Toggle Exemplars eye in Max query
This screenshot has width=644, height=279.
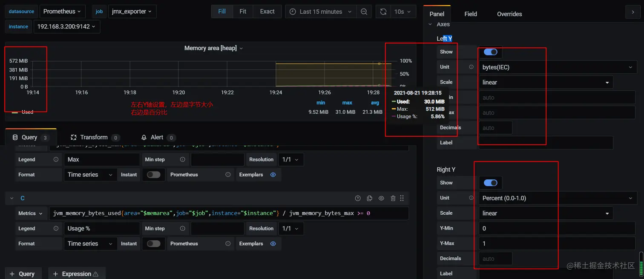(273, 175)
